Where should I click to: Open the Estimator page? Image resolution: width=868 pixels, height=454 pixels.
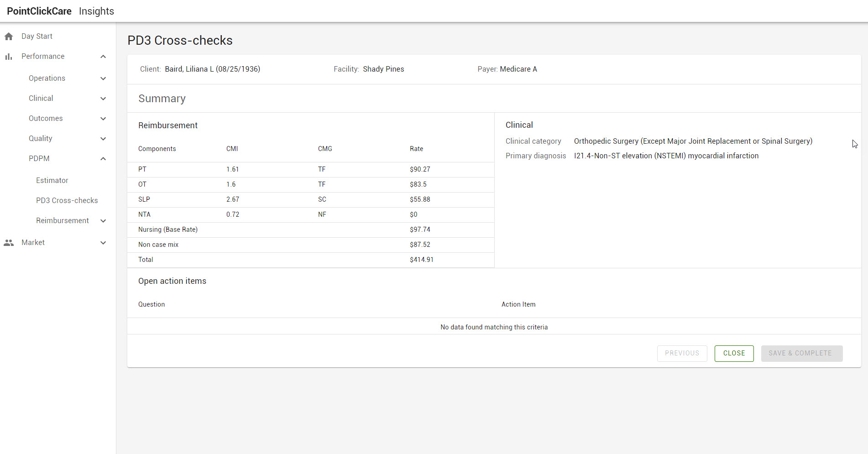pyautogui.click(x=52, y=180)
